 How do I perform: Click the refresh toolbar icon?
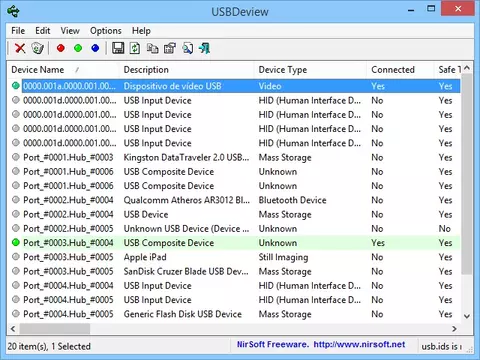[x=135, y=48]
